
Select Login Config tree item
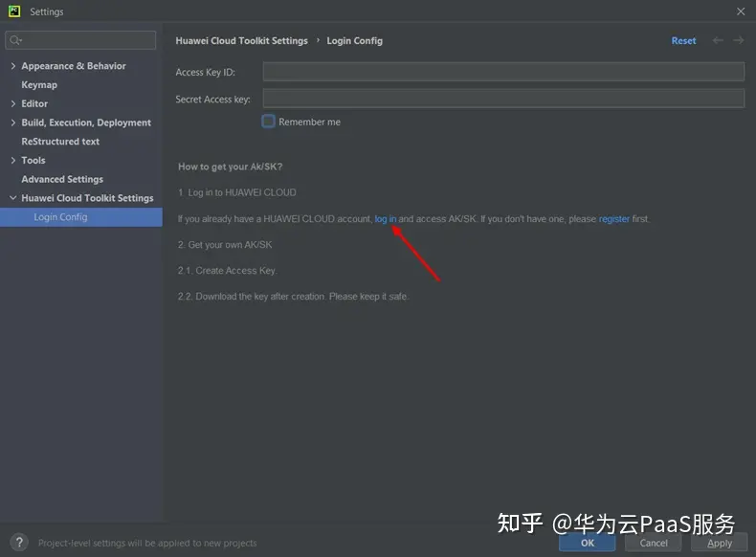81,217
